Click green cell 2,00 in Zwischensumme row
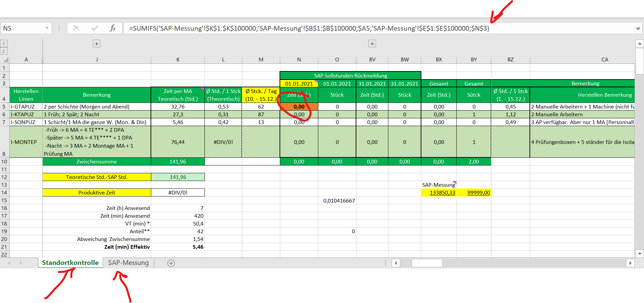Image resolution: width=644 pixels, height=303 pixels. click(x=474, y=161)
